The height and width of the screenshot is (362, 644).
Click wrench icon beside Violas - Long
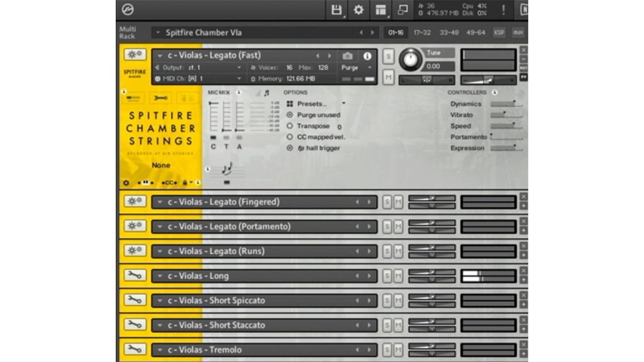[135, 275]
